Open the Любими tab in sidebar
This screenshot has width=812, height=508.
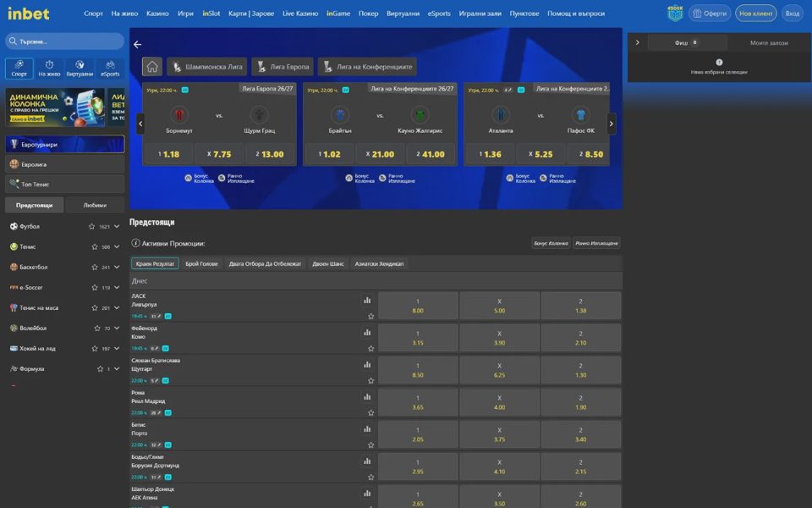coord(95,205)
